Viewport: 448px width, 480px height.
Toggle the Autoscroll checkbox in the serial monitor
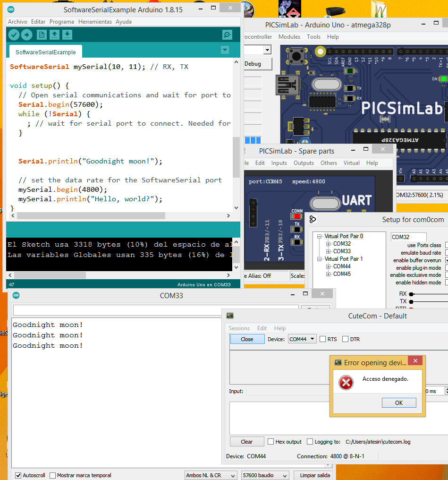pyautogui.click(x=18, y=475)
